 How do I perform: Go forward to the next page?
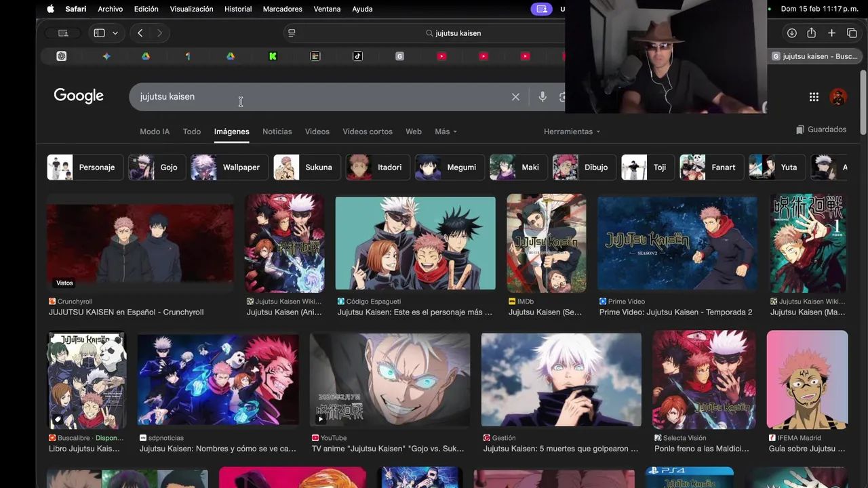pos(159,33)
